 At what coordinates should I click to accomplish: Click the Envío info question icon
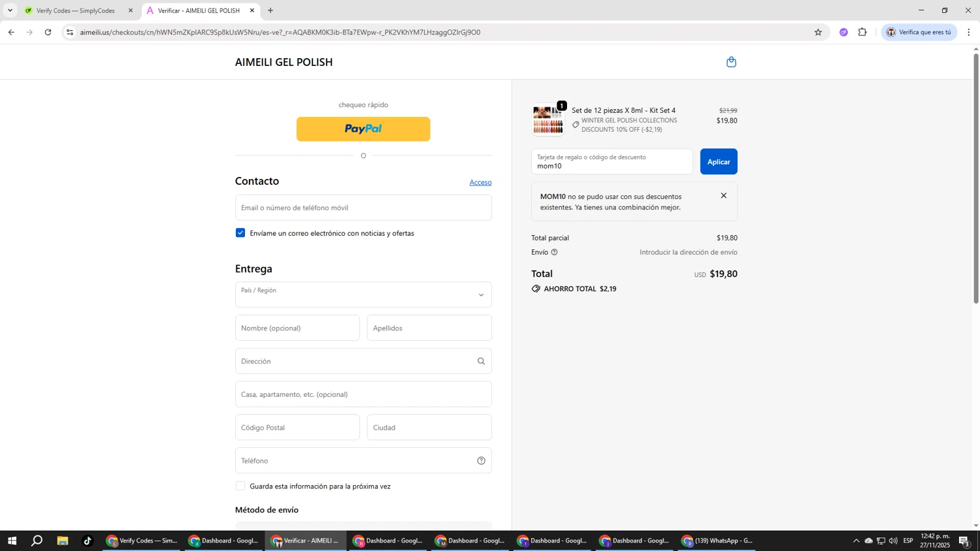[x=554, y=252]
